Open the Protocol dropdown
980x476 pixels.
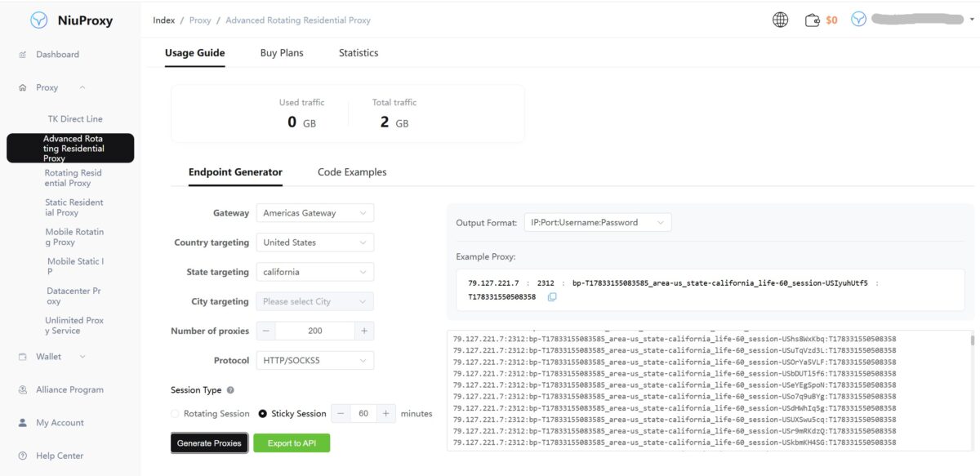coord(315,360)
